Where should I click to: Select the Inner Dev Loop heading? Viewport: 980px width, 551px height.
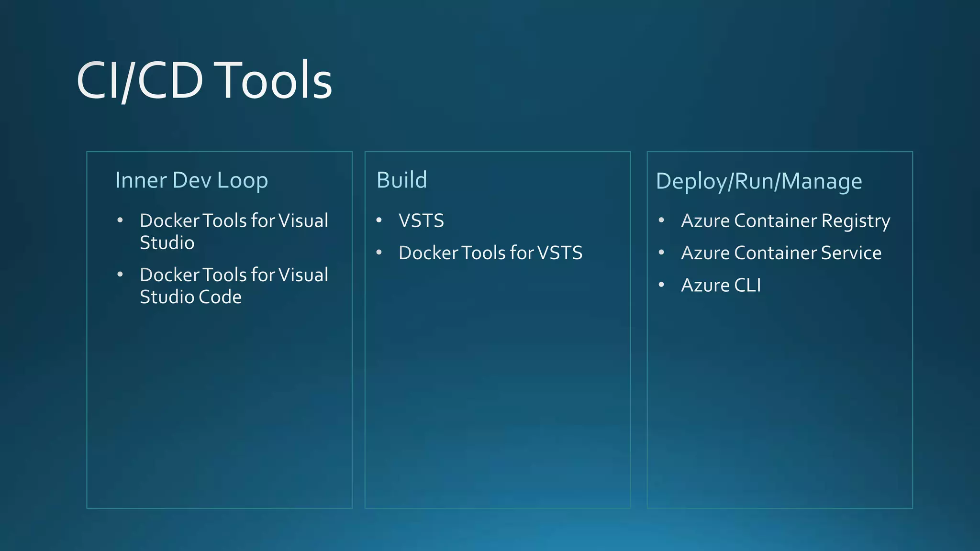191,180
